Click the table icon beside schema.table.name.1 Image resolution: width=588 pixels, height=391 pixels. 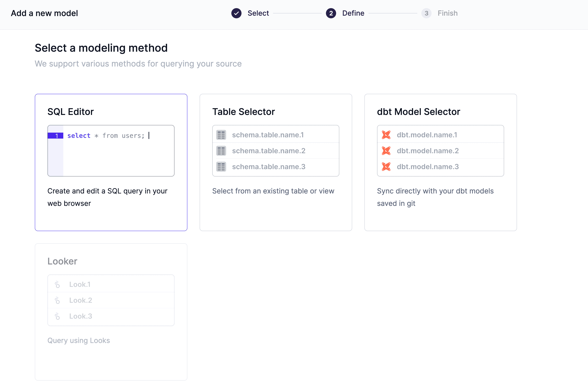pyautogui.click(x=221, y=135)
